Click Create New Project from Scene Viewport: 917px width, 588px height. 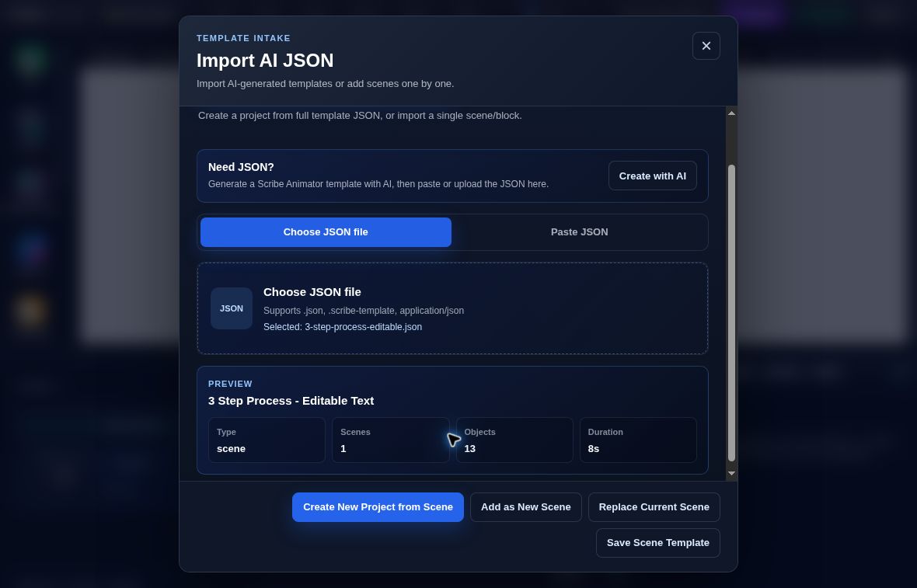click(378, 507)
